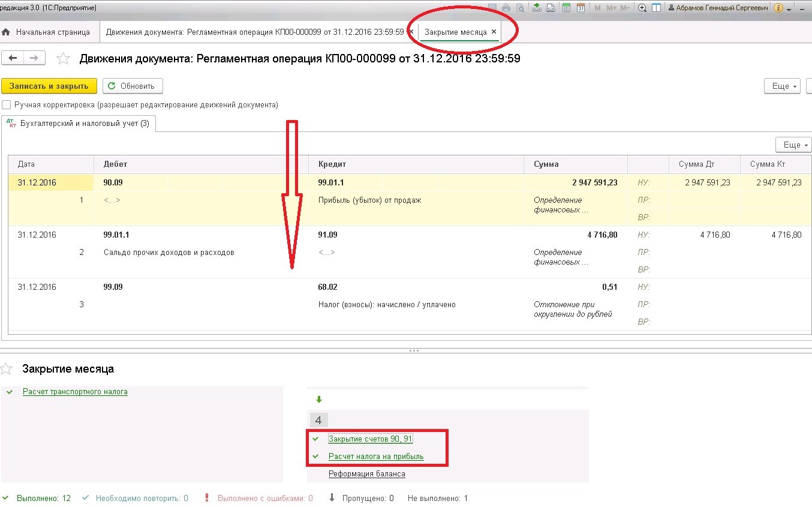Open the calculator icon in top toolbar
The height and width of the screenshot is (507, 812).
click(567, 8)
